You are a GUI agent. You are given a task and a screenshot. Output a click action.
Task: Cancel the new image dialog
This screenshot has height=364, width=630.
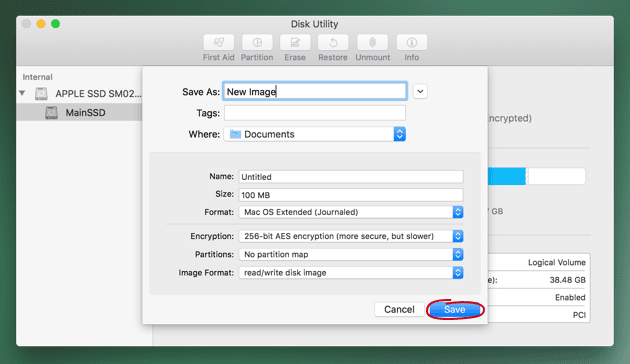[x=399, y=309]
